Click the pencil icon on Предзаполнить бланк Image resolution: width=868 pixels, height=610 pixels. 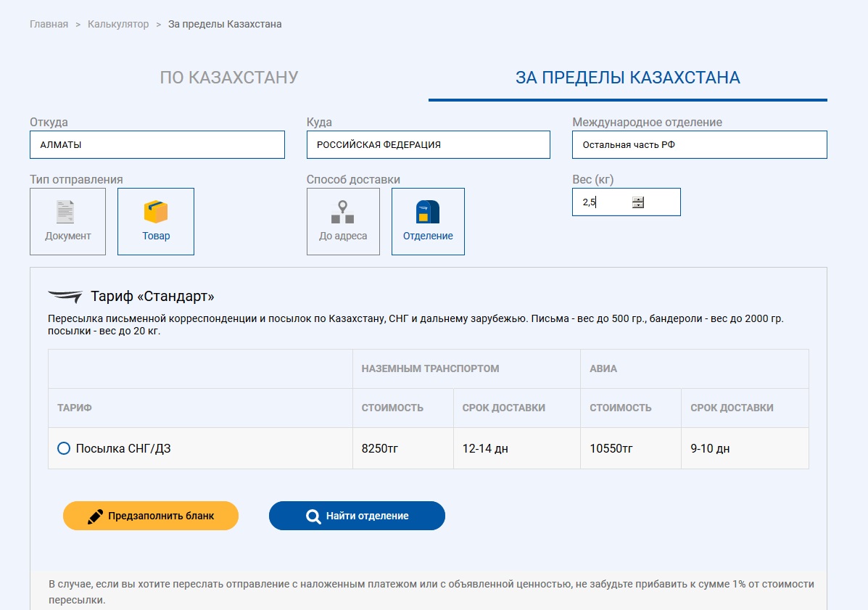[x=96, y=516]
